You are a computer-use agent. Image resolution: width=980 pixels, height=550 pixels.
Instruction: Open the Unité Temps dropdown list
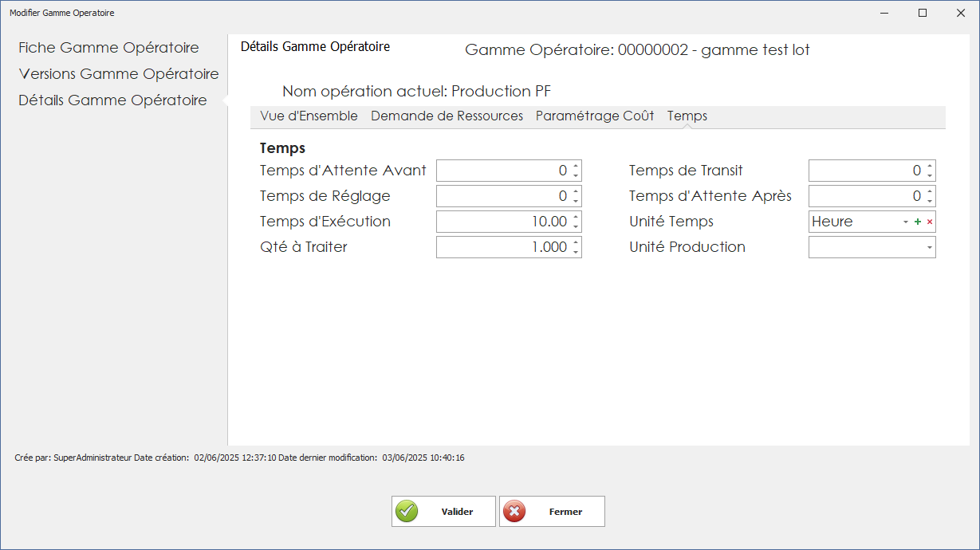(x=907, y=221)
